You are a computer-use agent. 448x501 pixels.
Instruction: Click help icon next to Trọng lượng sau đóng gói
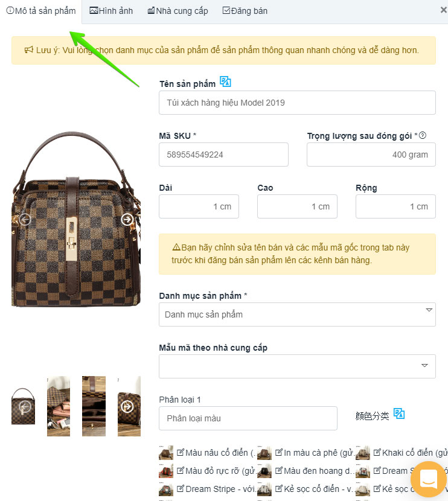(x=423, y=135)
